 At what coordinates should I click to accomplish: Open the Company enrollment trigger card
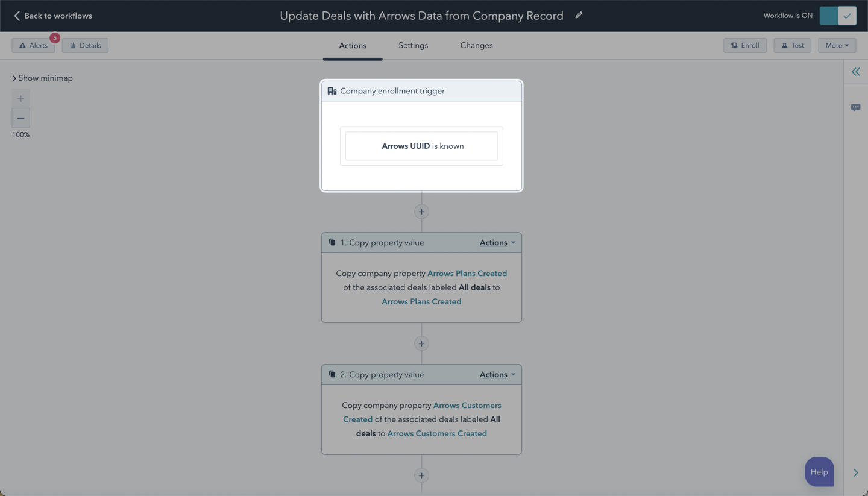[x=421, y=136]
